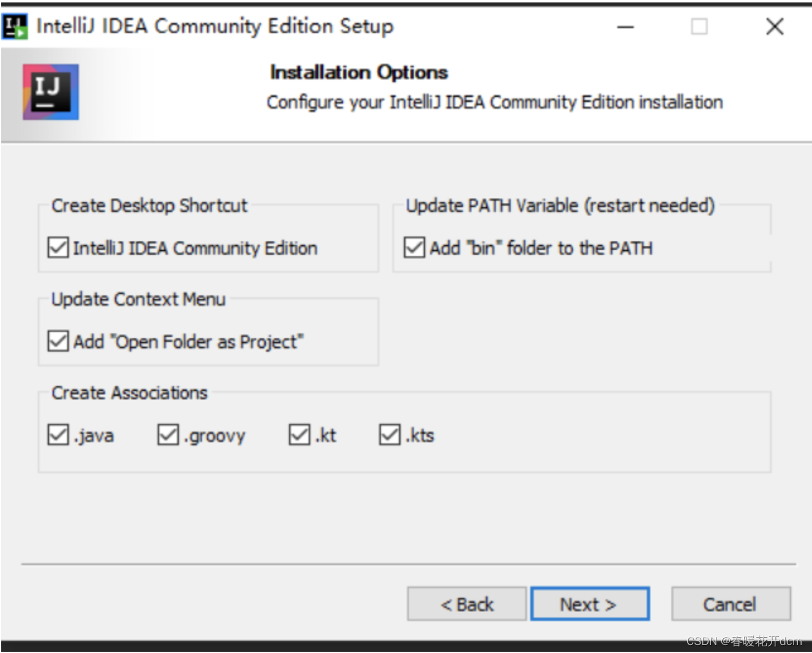Click the setup window title bar icon
This screenshot has width=812, height=653.
coord(15,26)
